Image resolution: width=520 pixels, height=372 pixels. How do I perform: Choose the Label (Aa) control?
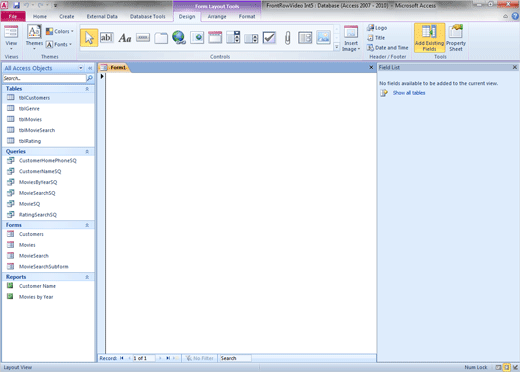point(125,38)
